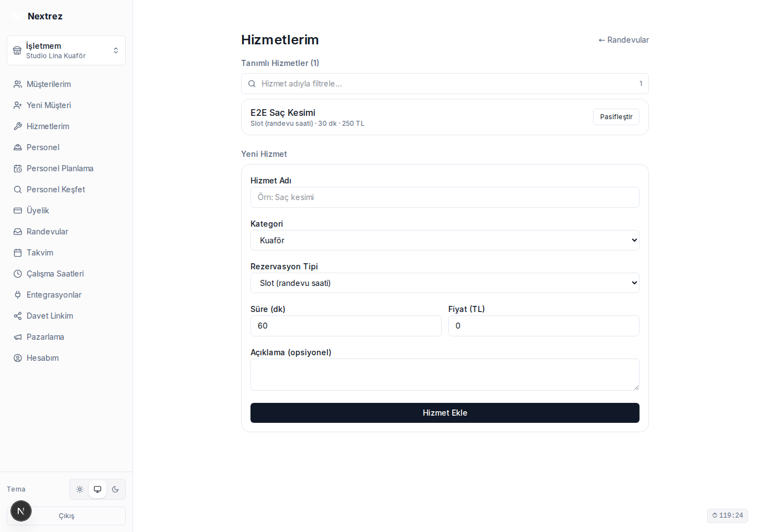Click the Üyelik credit card icon

(18, 211)
